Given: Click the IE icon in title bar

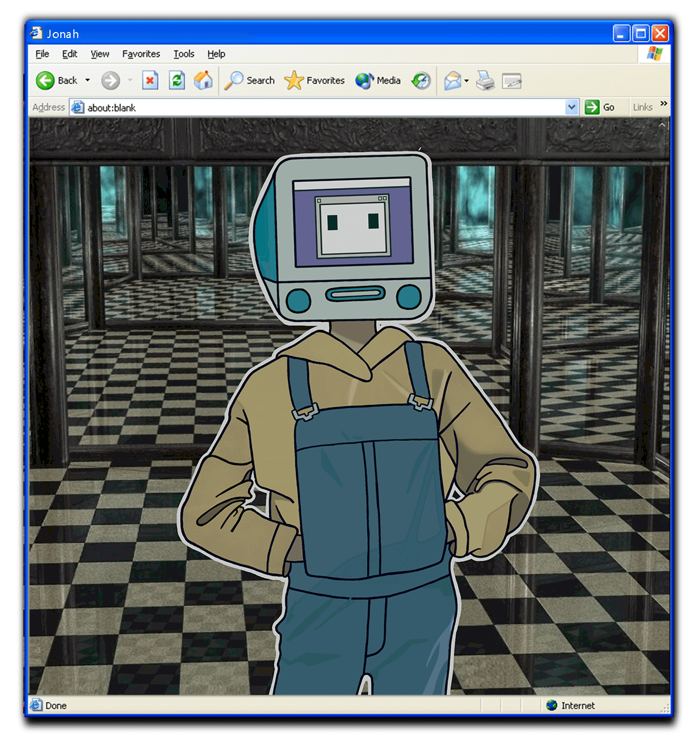Looking at the screenshot, I should tap(36, 33).
